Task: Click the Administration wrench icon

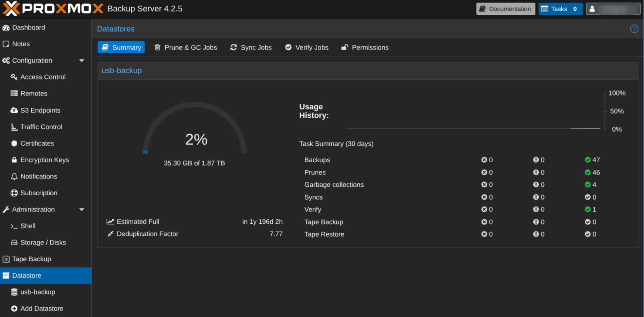Action: [x=6, y=209]
